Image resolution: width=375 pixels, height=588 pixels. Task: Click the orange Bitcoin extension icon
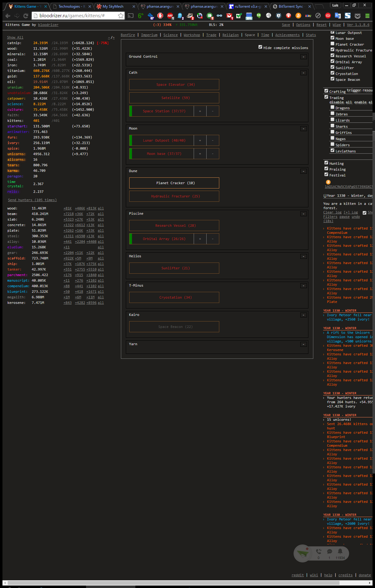tap(298, 16)
